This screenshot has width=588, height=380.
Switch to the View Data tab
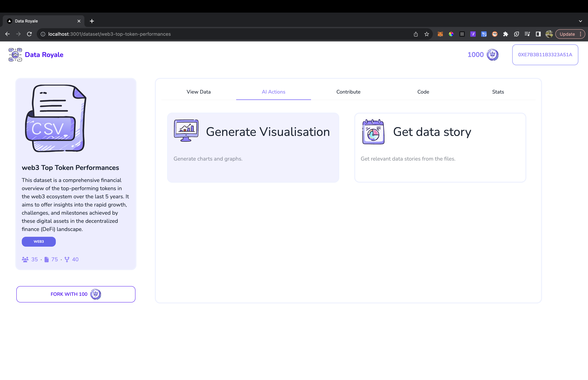(x=198, y=92)
